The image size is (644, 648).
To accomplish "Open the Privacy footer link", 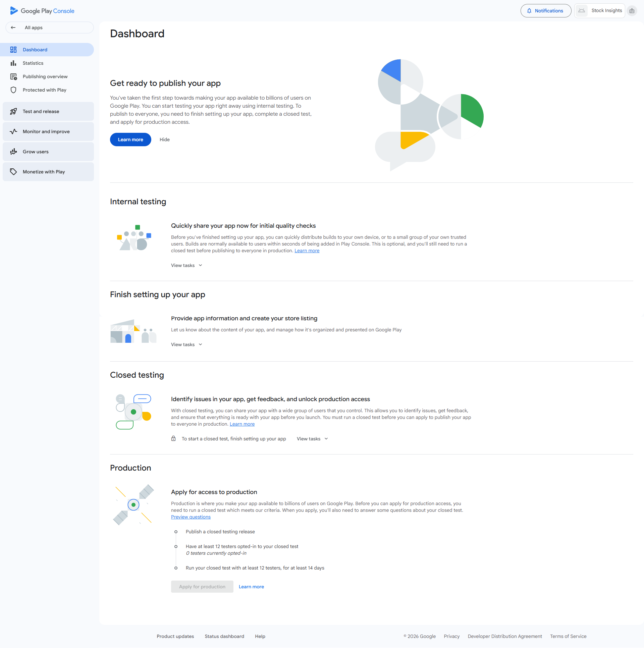I will pyautogui.click(x=452, y=636).
